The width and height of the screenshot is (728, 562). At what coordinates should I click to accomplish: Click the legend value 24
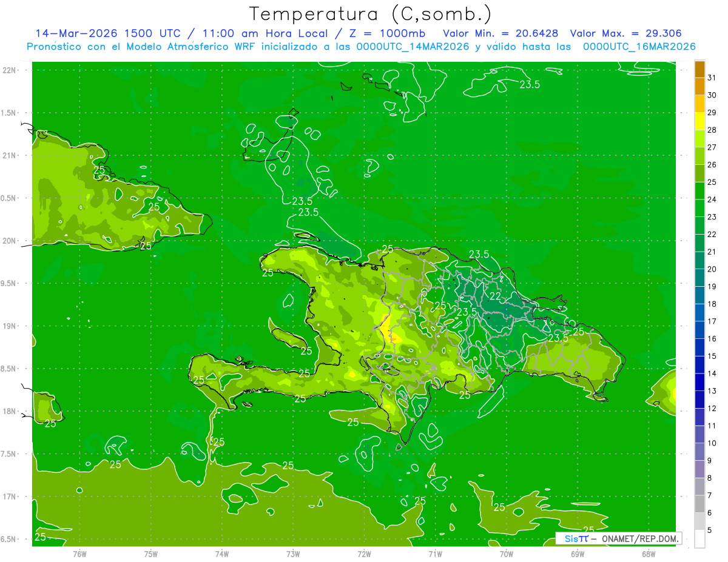tap(712, 199)
